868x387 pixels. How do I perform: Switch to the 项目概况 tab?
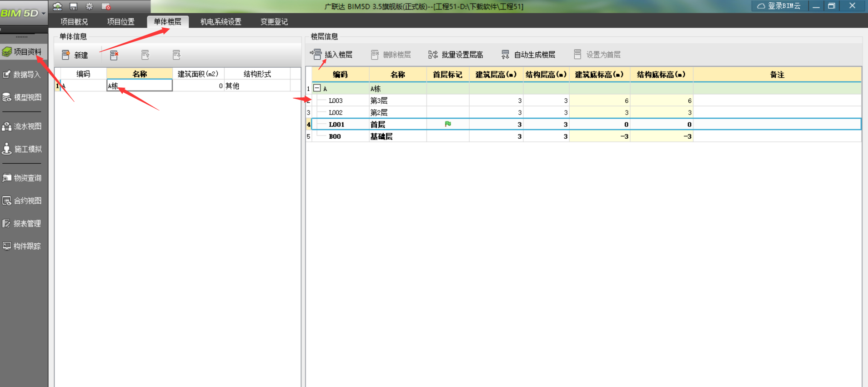coord(74,21)
